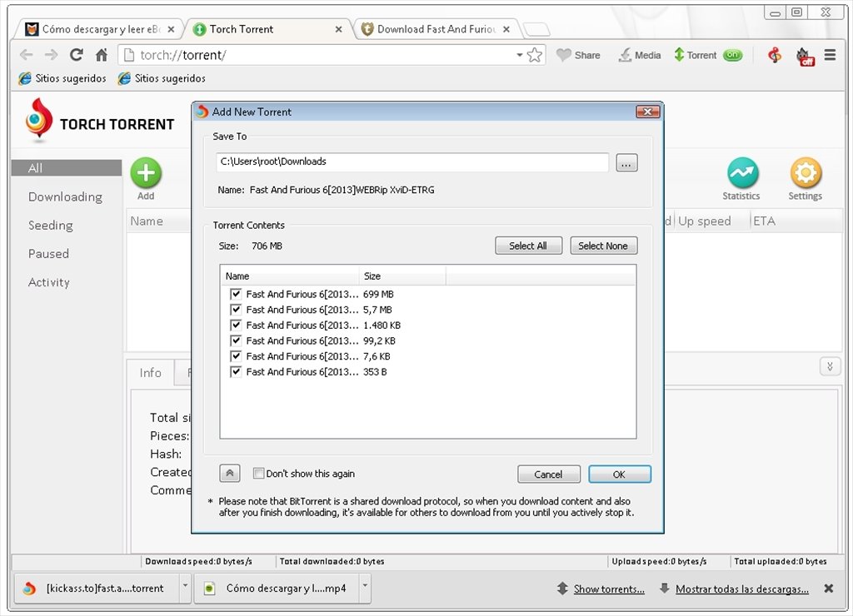Collapse the torrent contents section

pyautogui.click(x=230, y=474)
